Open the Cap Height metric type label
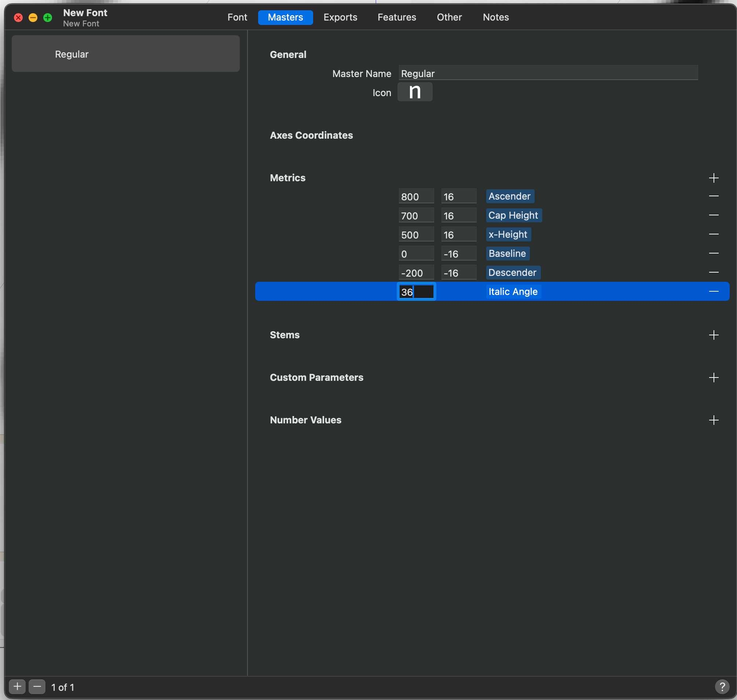This screenshot has width=737, height=700. coord(514,215)
